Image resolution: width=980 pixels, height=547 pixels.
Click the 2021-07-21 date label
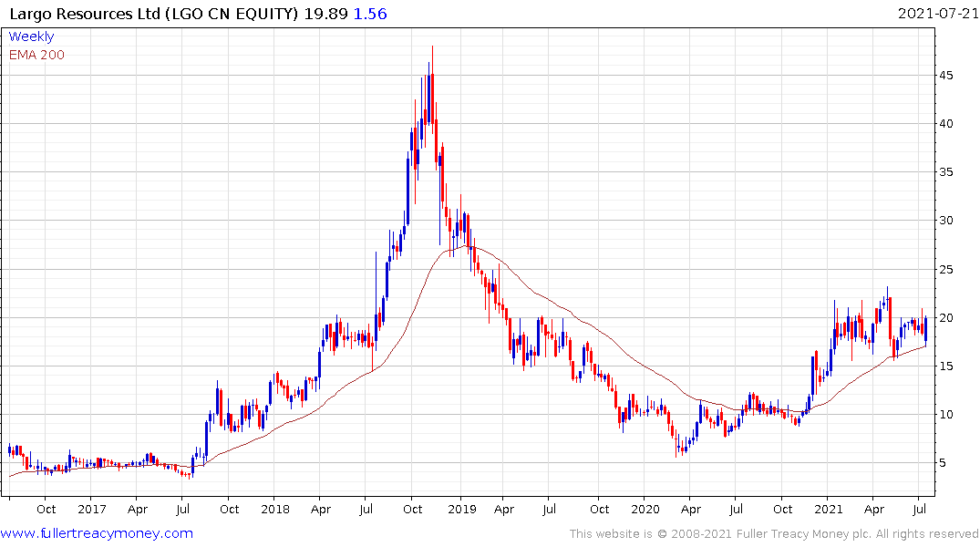click(938, 13)
